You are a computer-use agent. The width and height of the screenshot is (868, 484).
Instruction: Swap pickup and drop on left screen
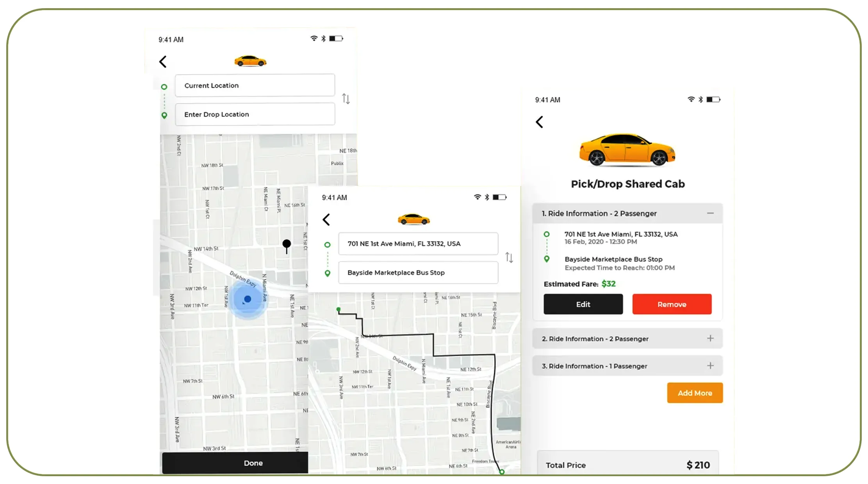point(346,98)
